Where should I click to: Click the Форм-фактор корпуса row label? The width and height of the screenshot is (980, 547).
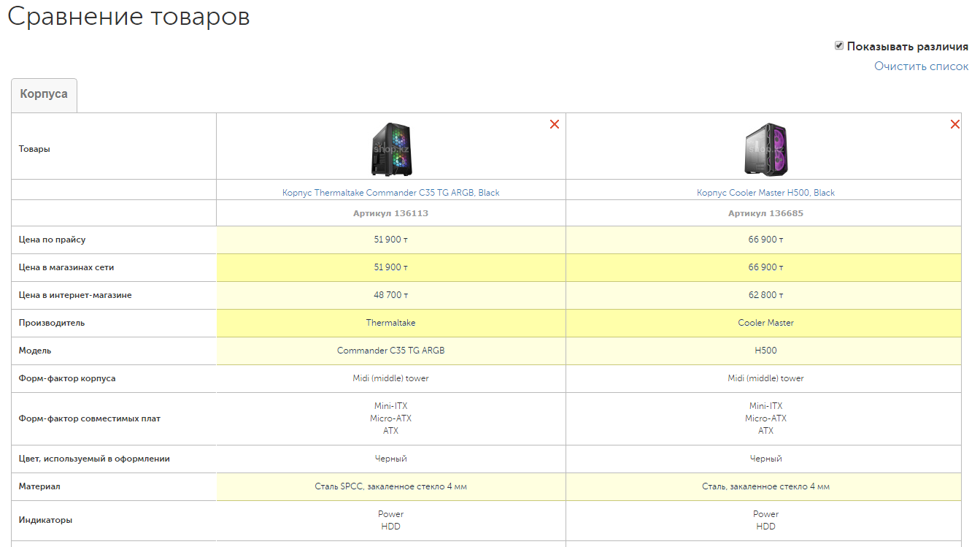click(67, 378)
